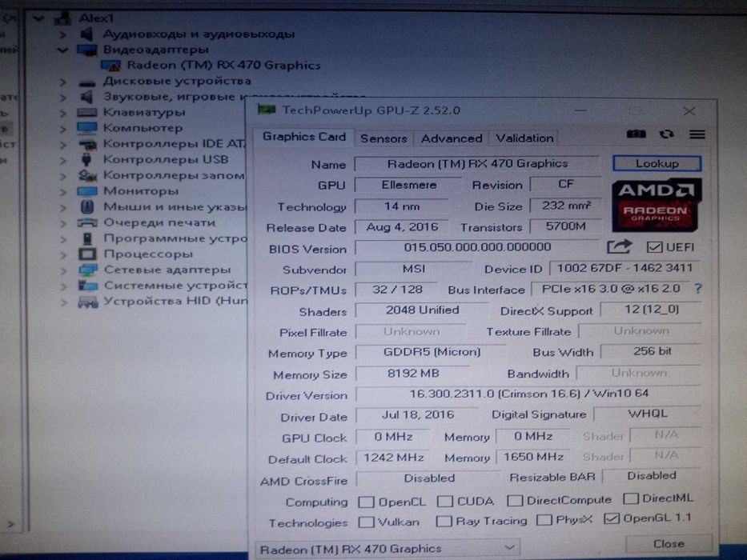Image resolution: width=747 pixels, height=560 pixels.
Task: Select the Контроллеры USB tree item
Action: 166,159
